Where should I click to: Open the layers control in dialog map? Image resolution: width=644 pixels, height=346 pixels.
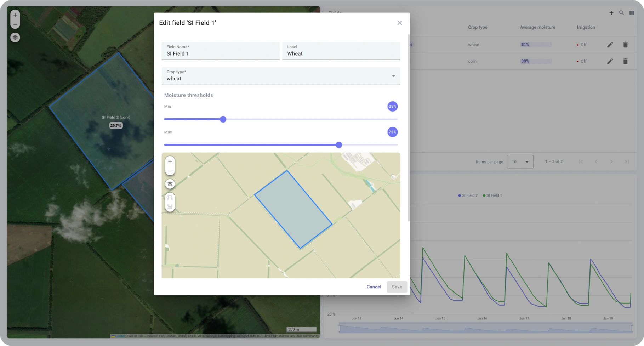[x=170, y=184]
